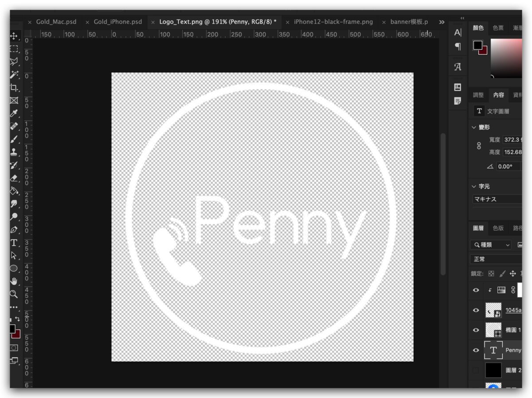This screenshot has height=398, width=532.
Task: Select the Eyedropper tool
Action: (x=14, y=113)
